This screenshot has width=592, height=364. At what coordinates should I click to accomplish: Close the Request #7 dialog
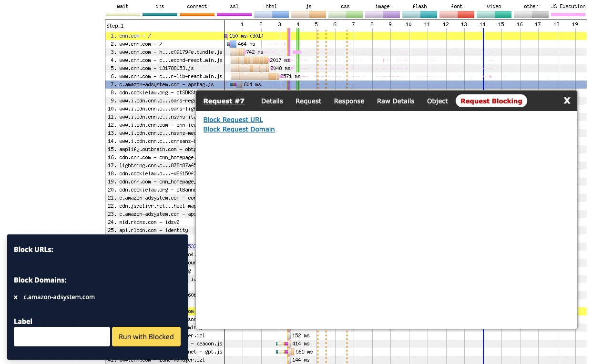(567, 101)
